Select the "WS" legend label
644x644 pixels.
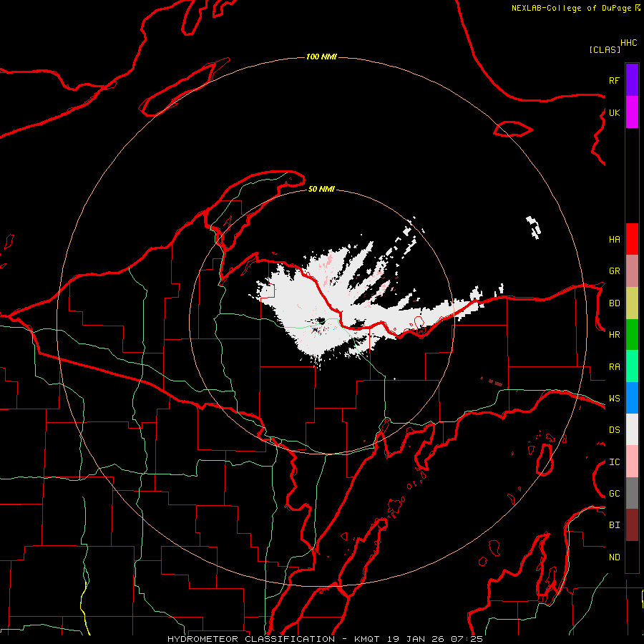(x=614, y=399)
